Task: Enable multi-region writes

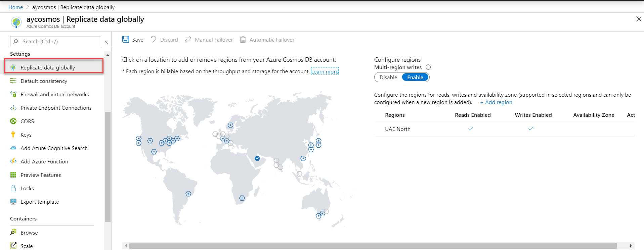Action: click(x=415, y=77)
